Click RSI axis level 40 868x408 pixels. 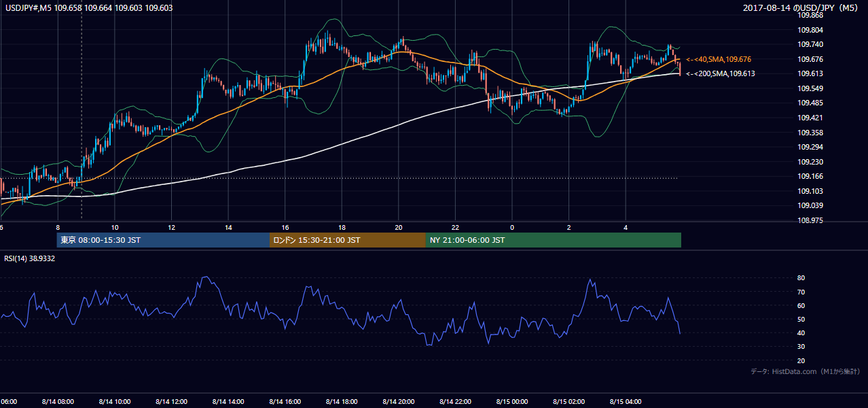point(801,333)
